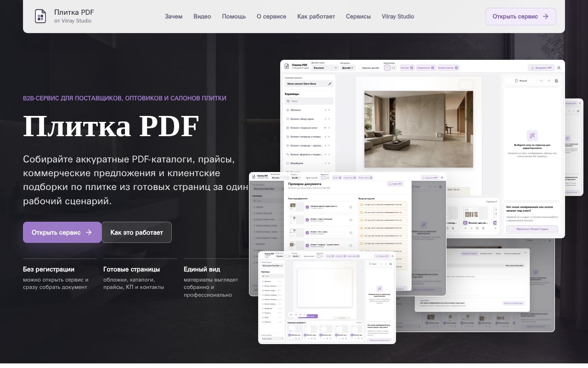Click Выгрузить PDF in the large mockup
Image resolution: width=588 pixels, height=368 pixels.
tap(541, 68)
